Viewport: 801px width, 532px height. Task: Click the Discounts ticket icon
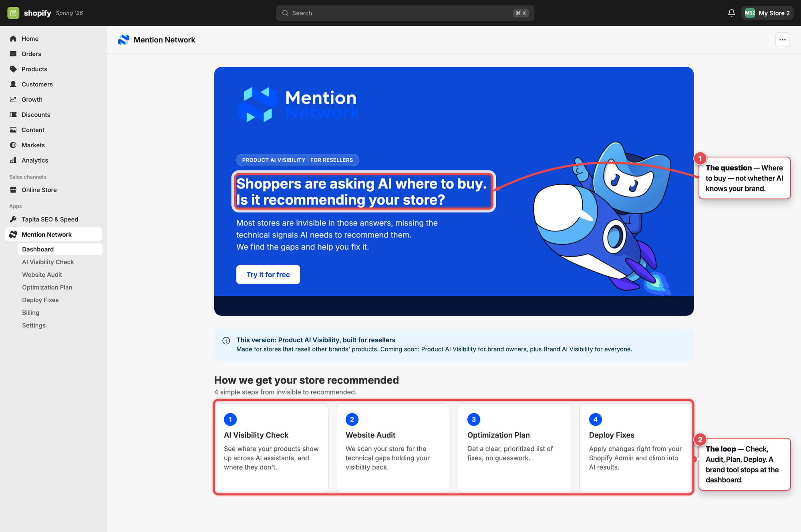tap(13, 114)
